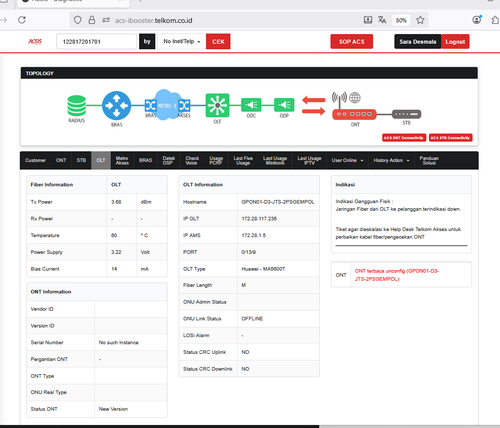The height and width of the screenshot is (428, 500).
Task: Click the SOP ACS button
Action: [352, 42]
